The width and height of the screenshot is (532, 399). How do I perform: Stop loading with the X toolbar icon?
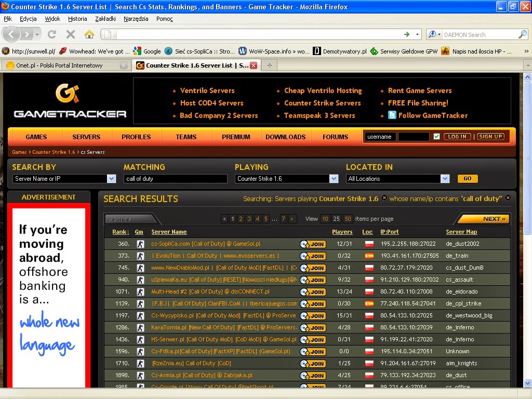pos(71,34)
